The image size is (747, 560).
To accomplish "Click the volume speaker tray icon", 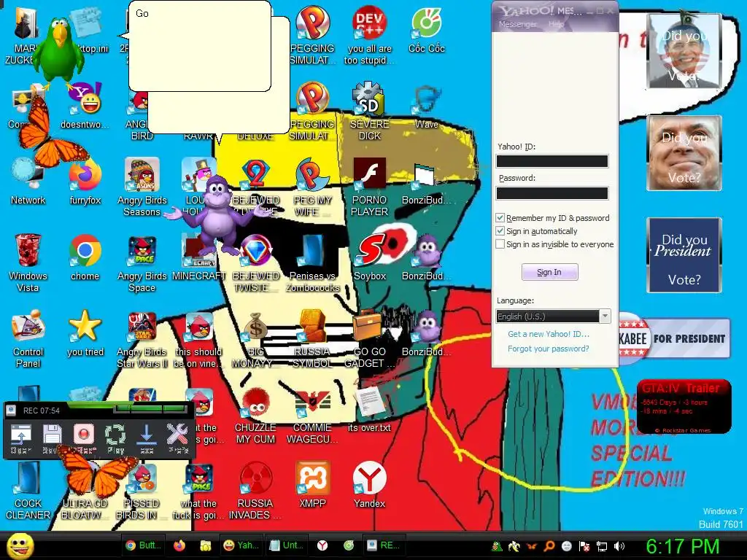I will [x=619, y=546].
